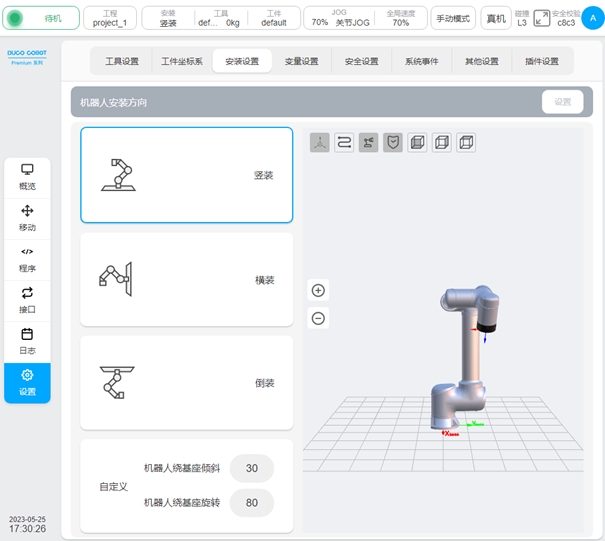Select the 横装 horizontal mounting option
Screen dimensions: 605x541
[x=187, y=280]
